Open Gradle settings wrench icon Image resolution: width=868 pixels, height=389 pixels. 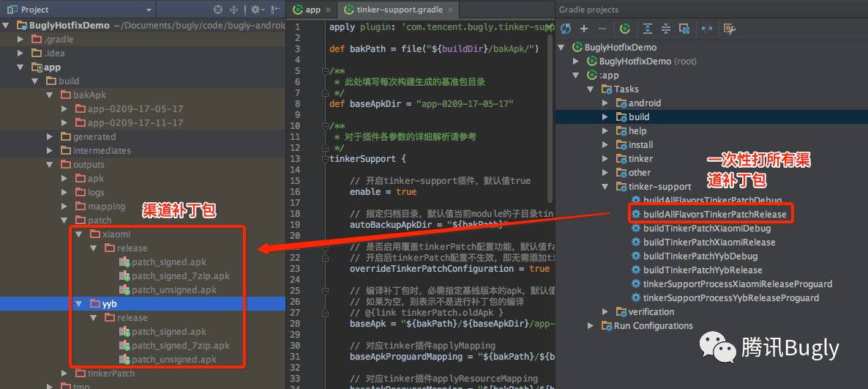730,29
